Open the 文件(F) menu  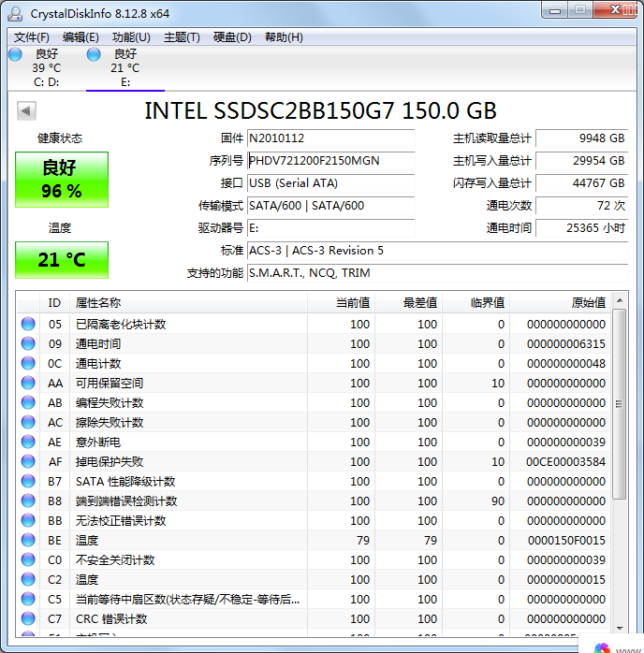tap(32, 37)
